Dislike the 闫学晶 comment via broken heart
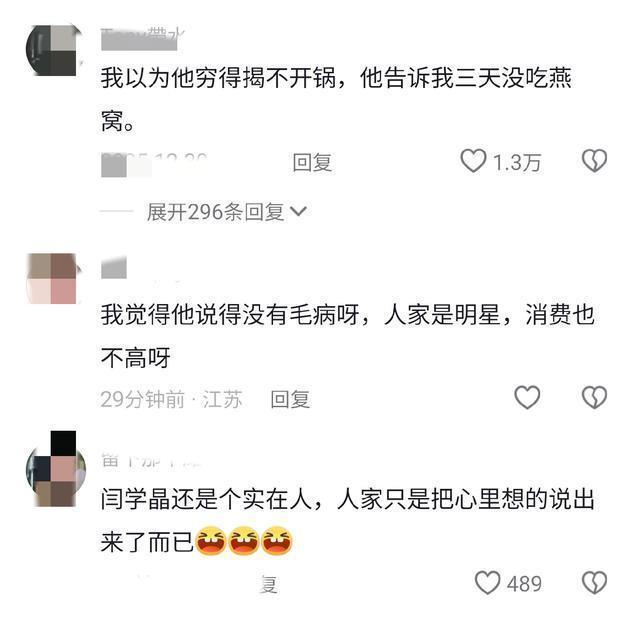The height and width of the screenshot is (621, 640). pyautogui.click(x=594, y=583)
